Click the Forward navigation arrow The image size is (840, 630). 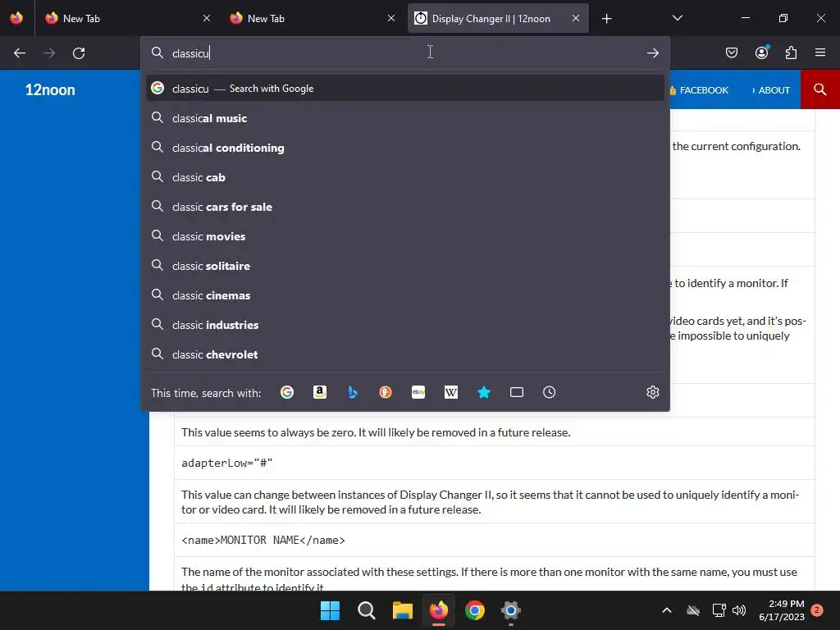[49, 53]
